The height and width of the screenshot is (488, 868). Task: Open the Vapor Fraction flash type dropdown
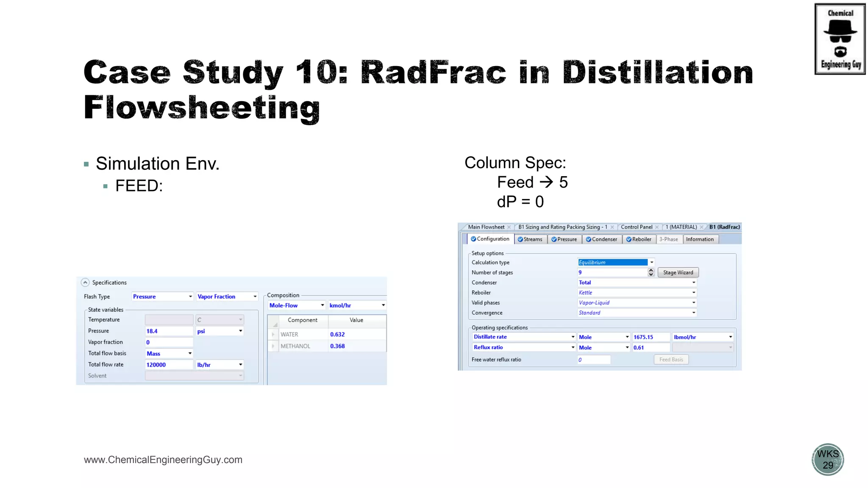click(x=227, y=297)
